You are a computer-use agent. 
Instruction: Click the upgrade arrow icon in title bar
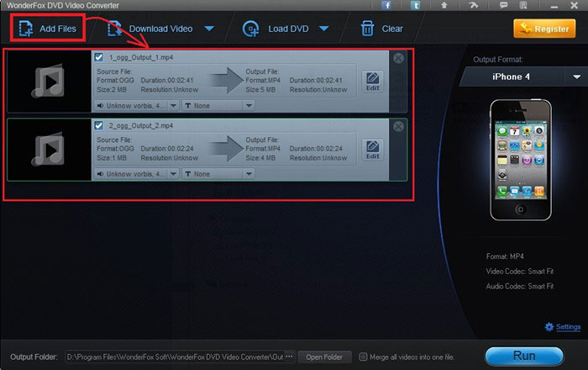click(444, 5)
